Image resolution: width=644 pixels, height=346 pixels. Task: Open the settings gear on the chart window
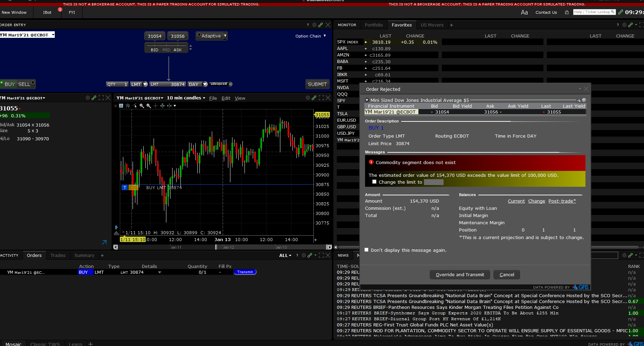308,98
